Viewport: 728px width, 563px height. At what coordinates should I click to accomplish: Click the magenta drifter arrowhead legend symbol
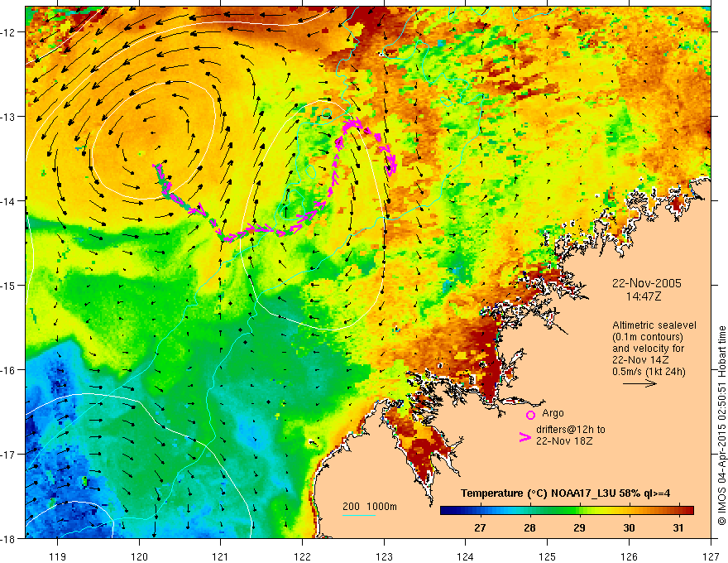pyautogui.click(x=525, y=437)
